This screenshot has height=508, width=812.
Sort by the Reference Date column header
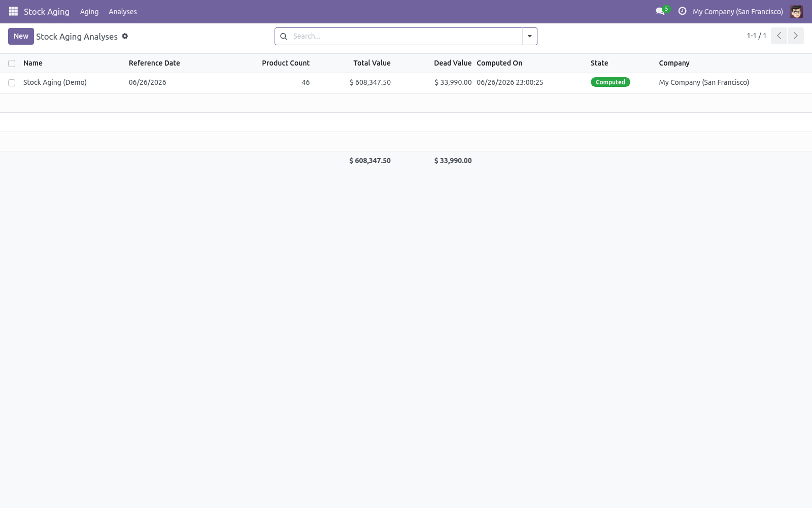point(154,63)
